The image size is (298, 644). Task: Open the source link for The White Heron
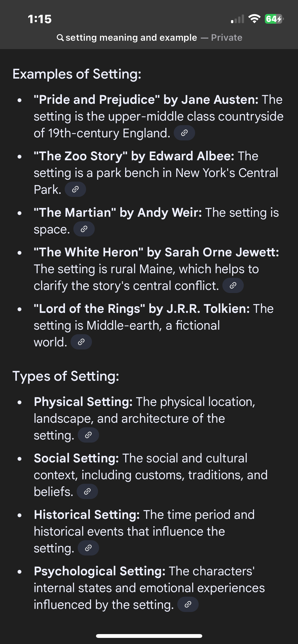(x=233, y=286)
